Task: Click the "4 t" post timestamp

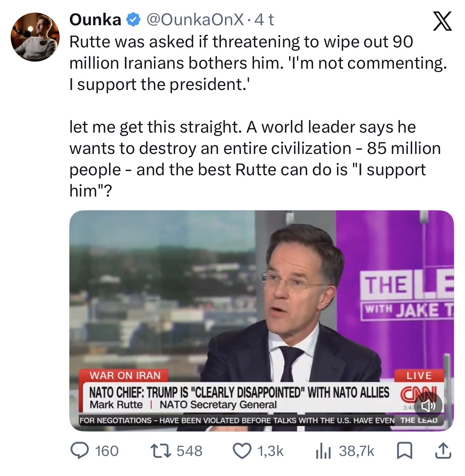Action: pos(264,19)
